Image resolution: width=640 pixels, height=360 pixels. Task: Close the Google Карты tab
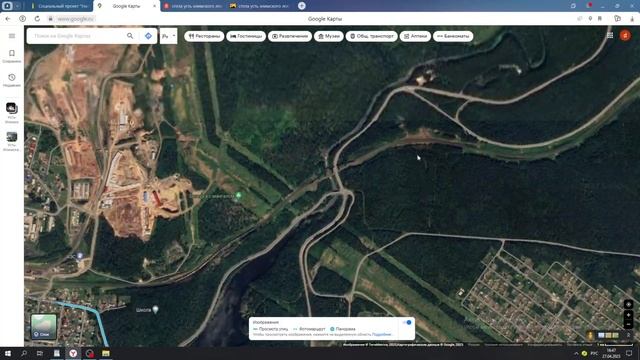(154, 6)
